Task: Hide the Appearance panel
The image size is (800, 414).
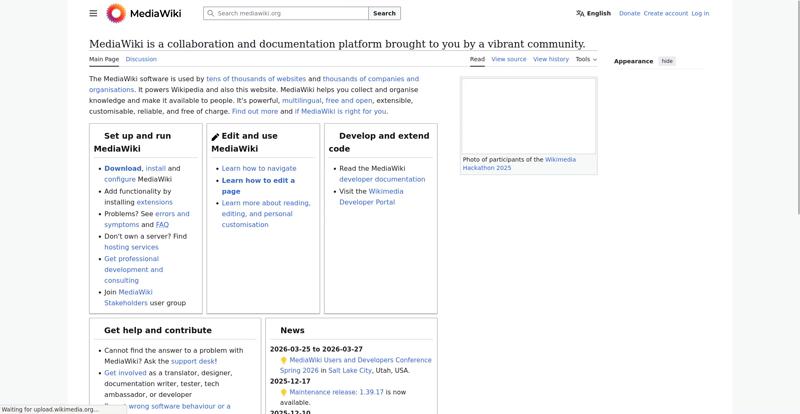Action: [x=667, y=61]
